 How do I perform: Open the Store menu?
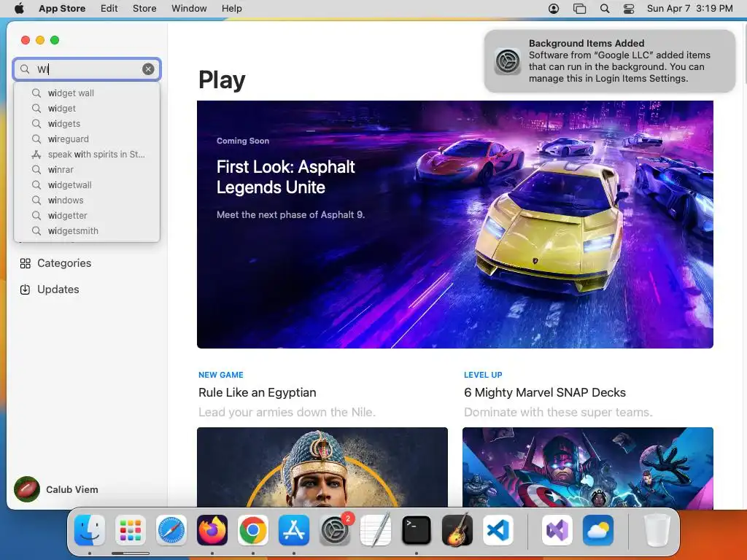click(x=144, y=9)
